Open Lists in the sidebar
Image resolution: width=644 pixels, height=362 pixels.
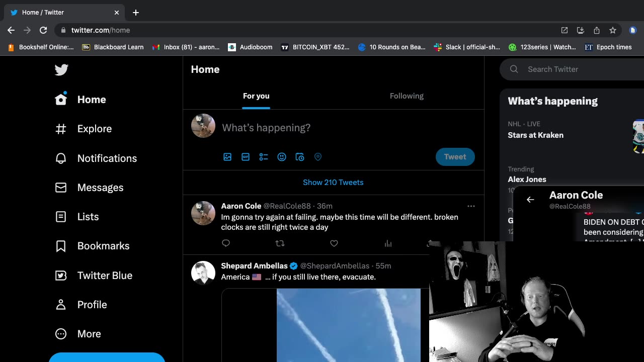tap(77, 217)
